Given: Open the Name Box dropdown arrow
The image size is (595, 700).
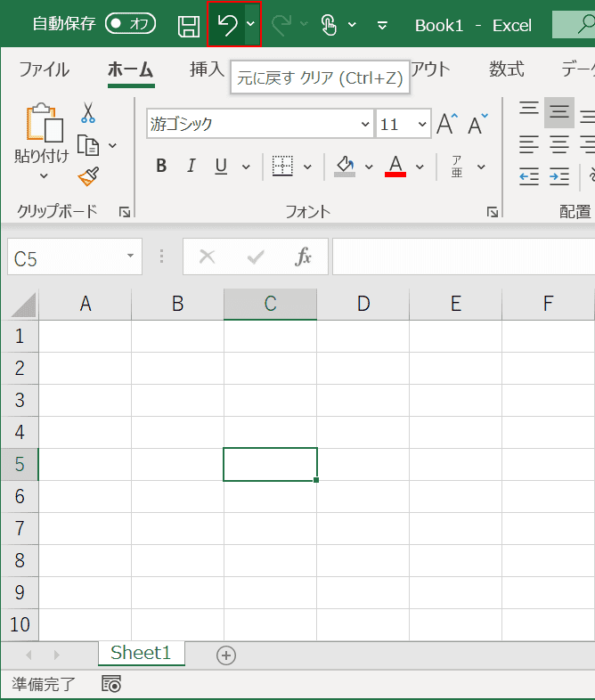Looking at the screenshot, I should (x=130, y=256).
